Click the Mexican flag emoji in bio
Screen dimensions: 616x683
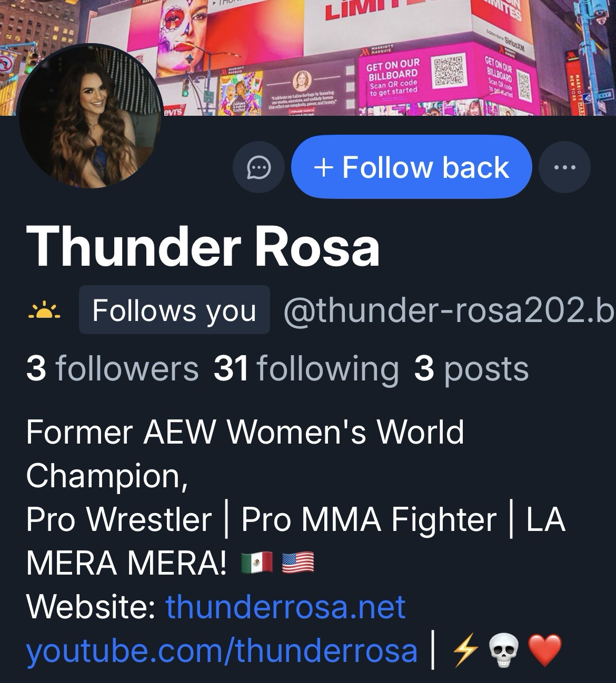(256, 563)
